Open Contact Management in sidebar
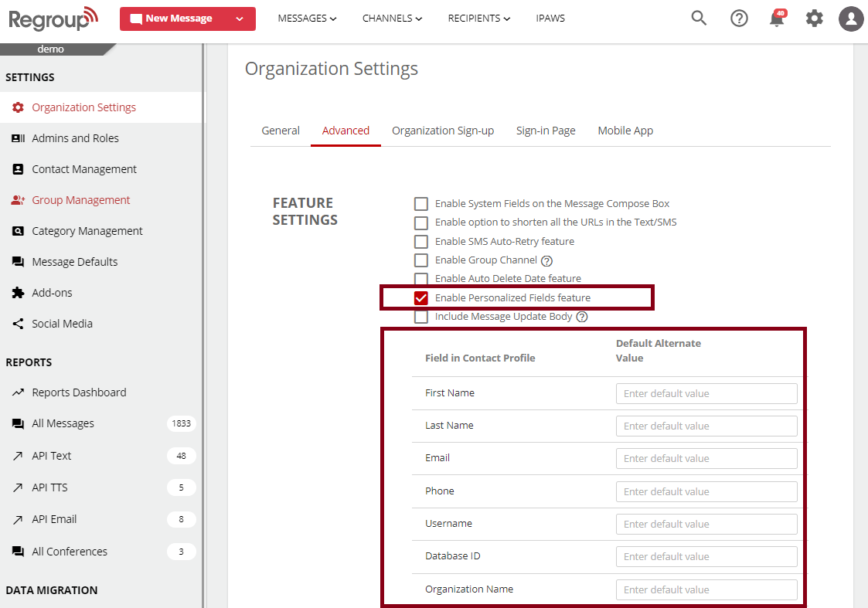Viewport: 868px width, 608px height. (83, 169)
